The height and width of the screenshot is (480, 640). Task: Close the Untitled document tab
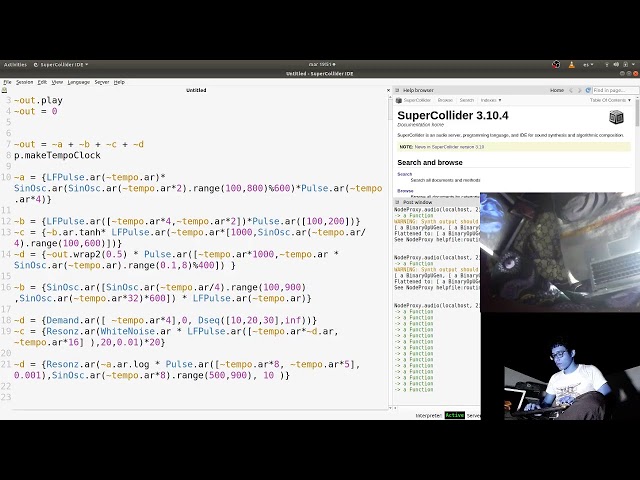point(388,90)
